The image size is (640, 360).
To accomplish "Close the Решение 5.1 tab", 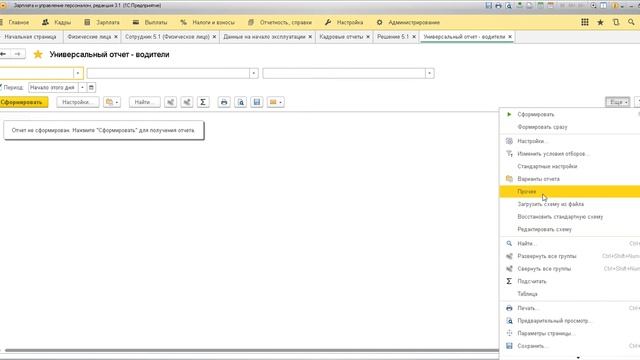I will 414,37.
